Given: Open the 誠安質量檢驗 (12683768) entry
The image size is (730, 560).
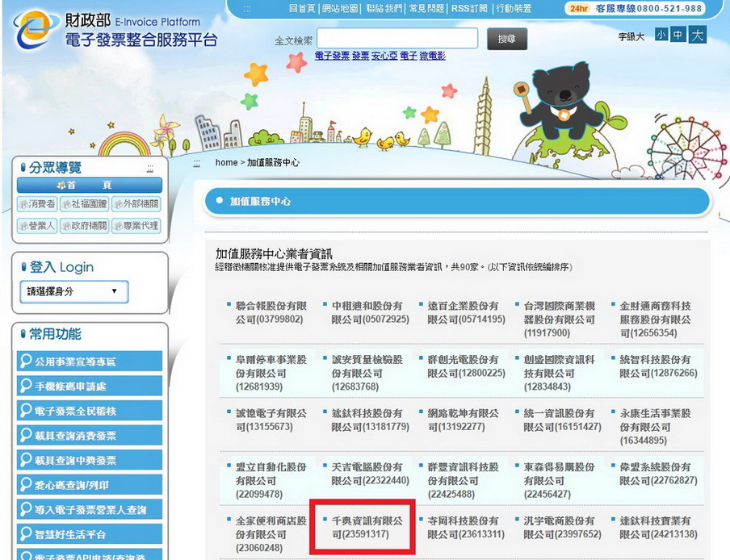Looking at the screenshot, I should click(x=367, y=373).
